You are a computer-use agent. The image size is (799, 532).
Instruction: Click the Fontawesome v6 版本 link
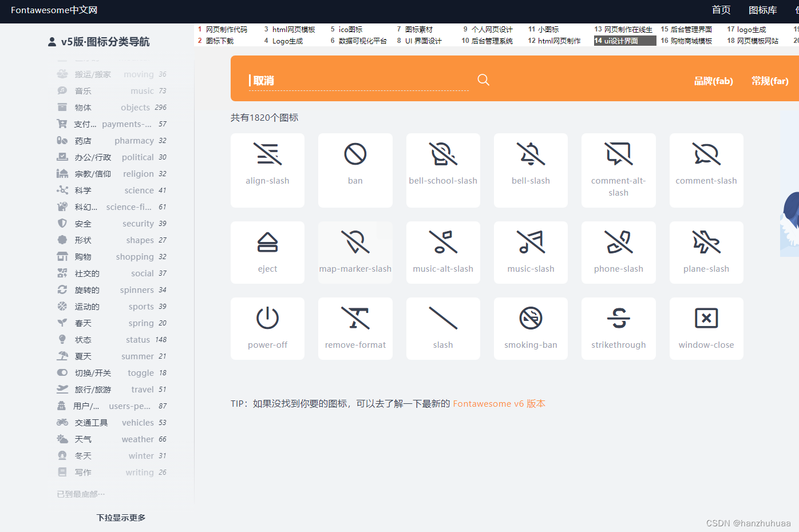(499, 403)
